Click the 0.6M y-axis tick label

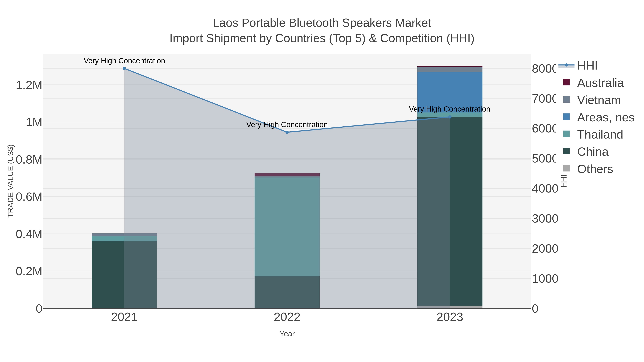coord(29,197)
